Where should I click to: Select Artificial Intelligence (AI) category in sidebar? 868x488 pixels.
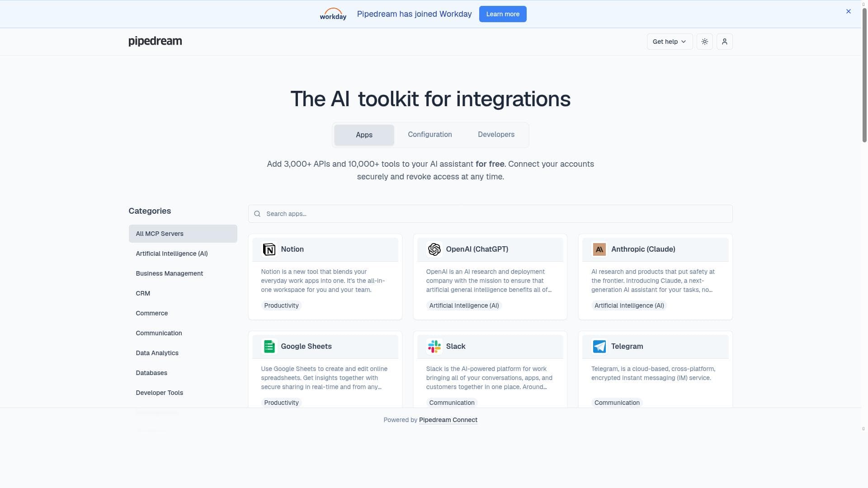[183, 253]
